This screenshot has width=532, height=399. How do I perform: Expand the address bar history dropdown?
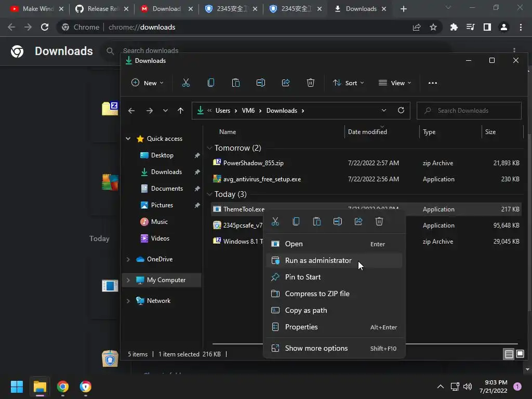point(384,110)
